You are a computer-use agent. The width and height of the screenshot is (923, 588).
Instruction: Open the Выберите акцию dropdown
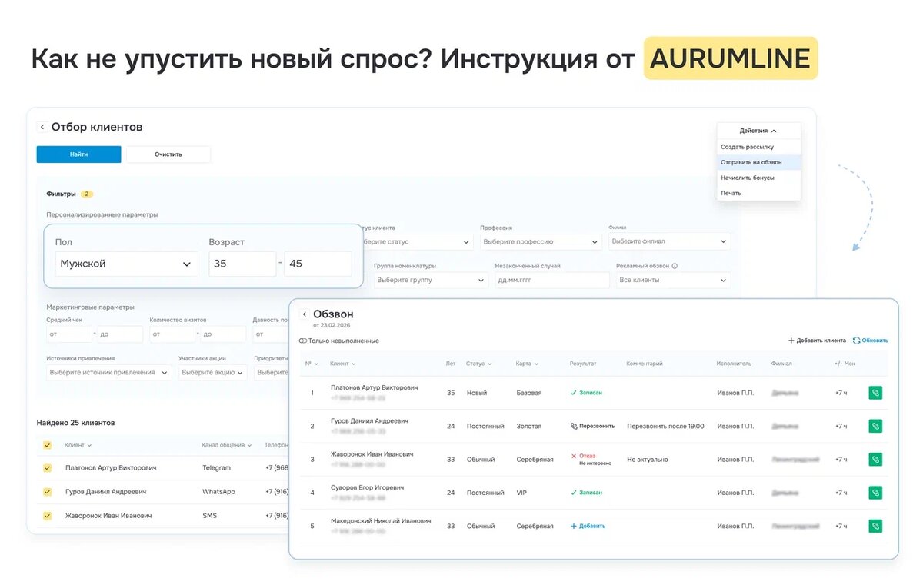coord(213,373)
